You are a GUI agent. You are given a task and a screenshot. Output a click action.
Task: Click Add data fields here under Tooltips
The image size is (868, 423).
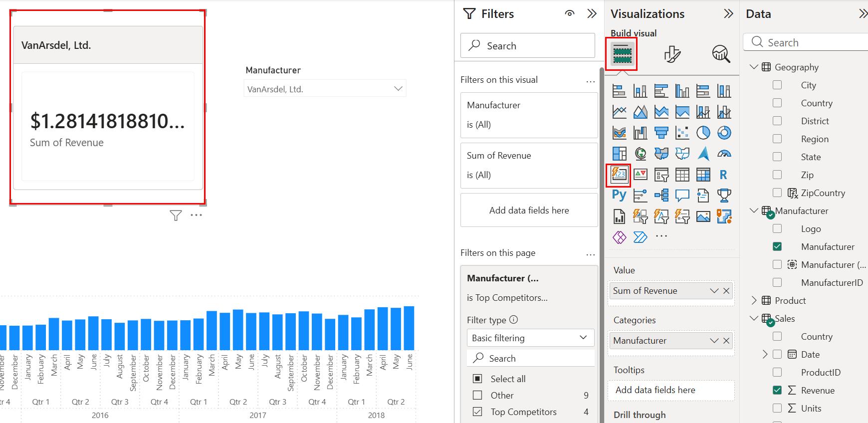coord(671,390)
